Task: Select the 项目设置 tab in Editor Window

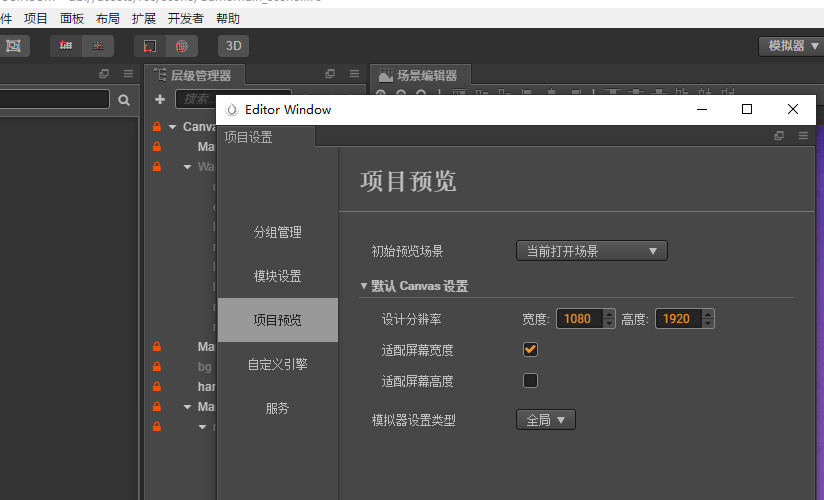Action: coord(266,137)
